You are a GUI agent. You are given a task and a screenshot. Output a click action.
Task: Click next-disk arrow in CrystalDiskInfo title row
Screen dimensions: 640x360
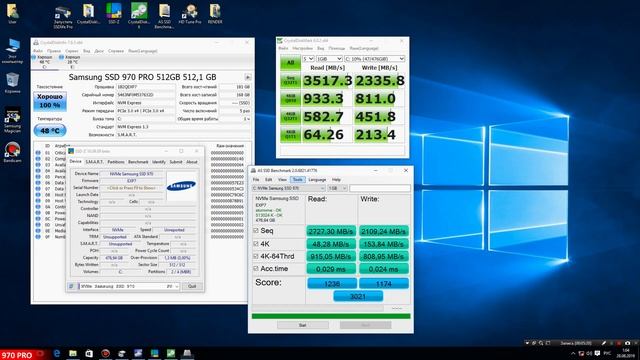point(247,77)
